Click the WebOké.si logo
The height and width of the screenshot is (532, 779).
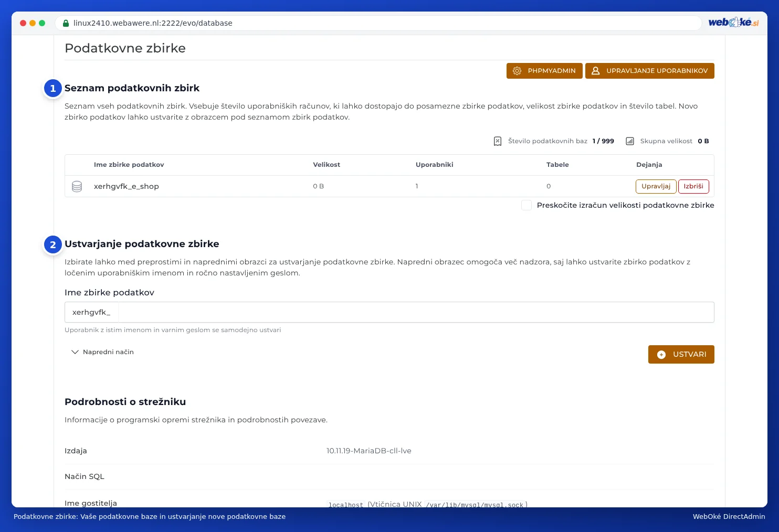[733, 23]
